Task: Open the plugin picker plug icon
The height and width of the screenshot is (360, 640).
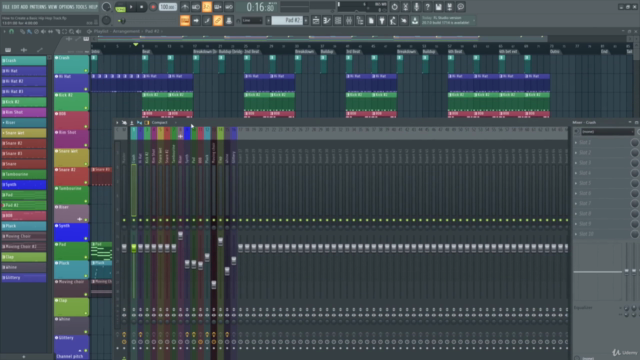Action: click(382, 20)
